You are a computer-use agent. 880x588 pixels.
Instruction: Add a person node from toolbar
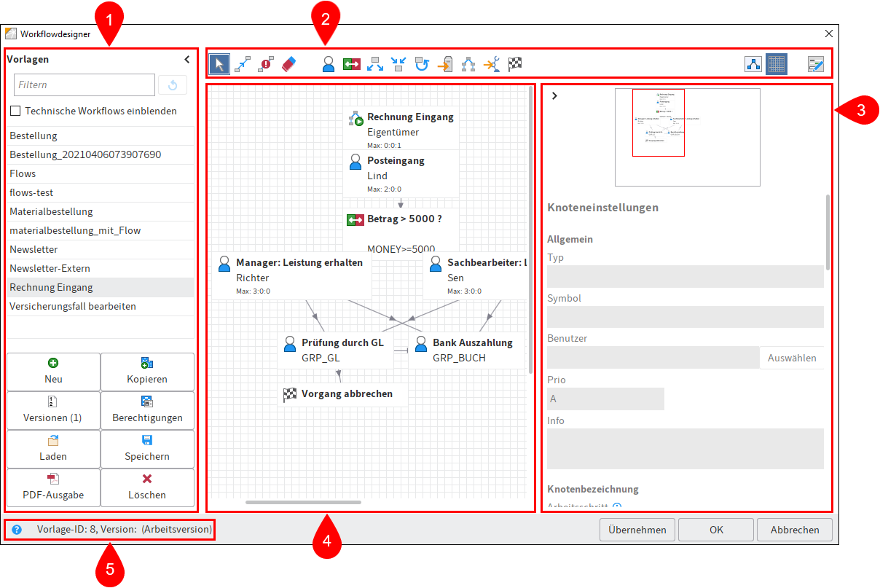pos(329,64)
